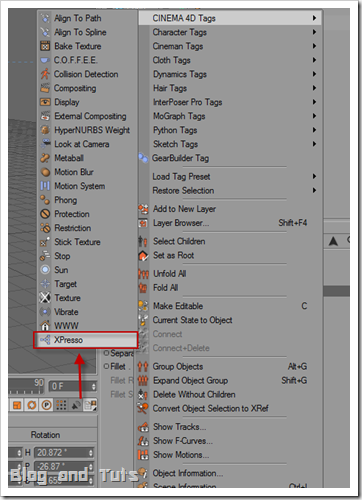
Task: Click the GearBuilder Tag icon
Action: tap(143, 158)
